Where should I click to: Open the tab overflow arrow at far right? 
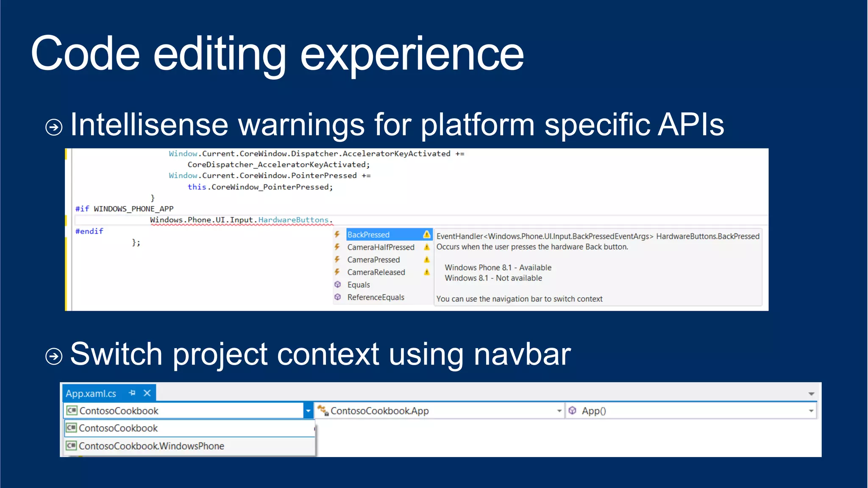[811, 394]
